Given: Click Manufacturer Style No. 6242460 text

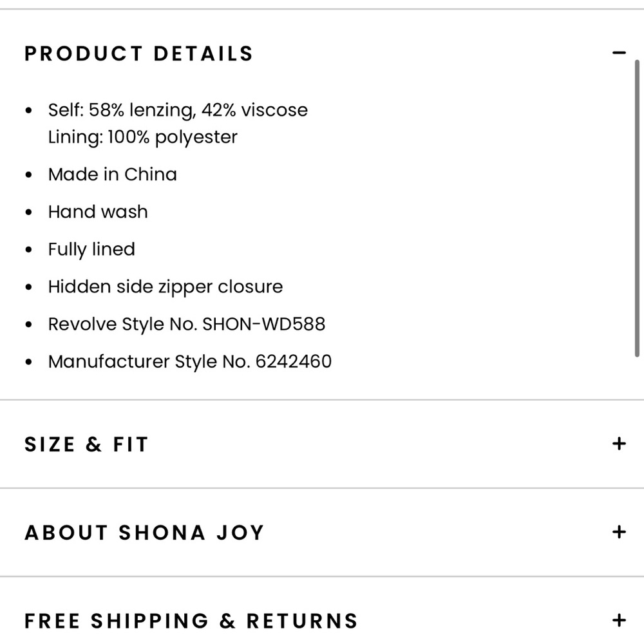Looking at the screenshot, I should pyautogui.click(x=190, y=361).
